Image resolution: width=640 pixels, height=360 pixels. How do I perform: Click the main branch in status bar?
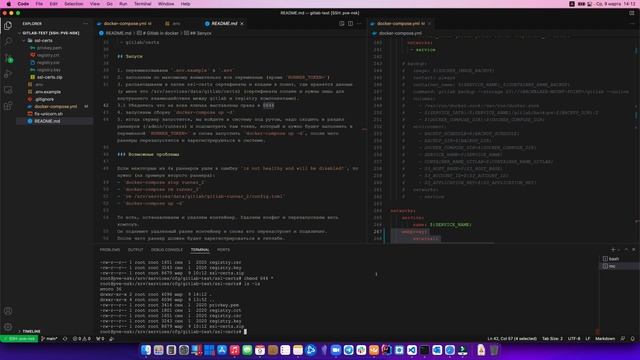click(49, 339)
